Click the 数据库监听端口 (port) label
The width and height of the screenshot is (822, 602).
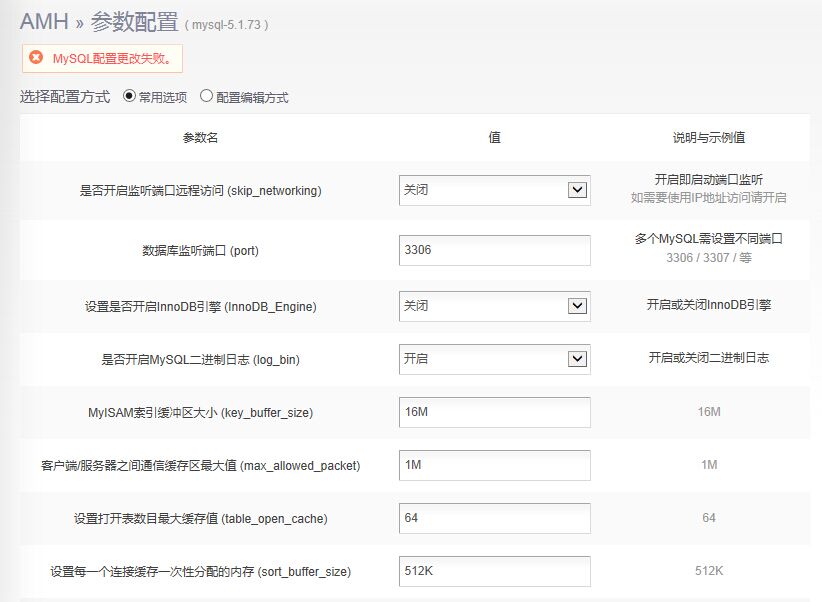pos(200,251)
